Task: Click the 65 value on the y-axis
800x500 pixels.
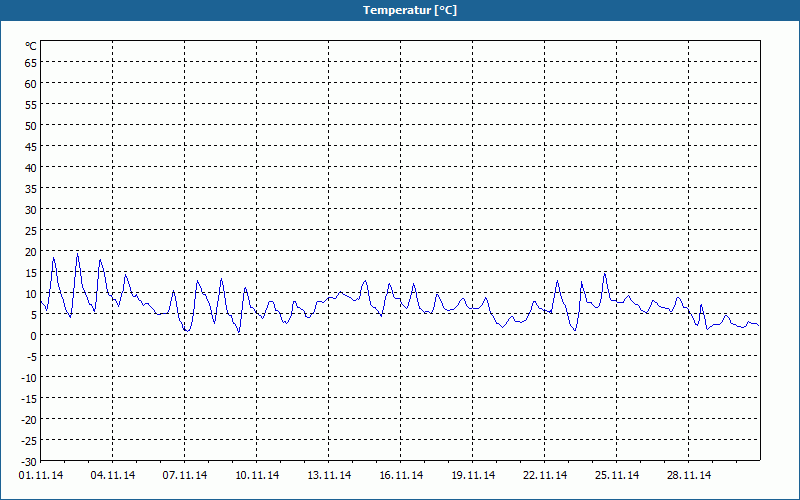Action: pyautogui.click(x=31, y=63)
